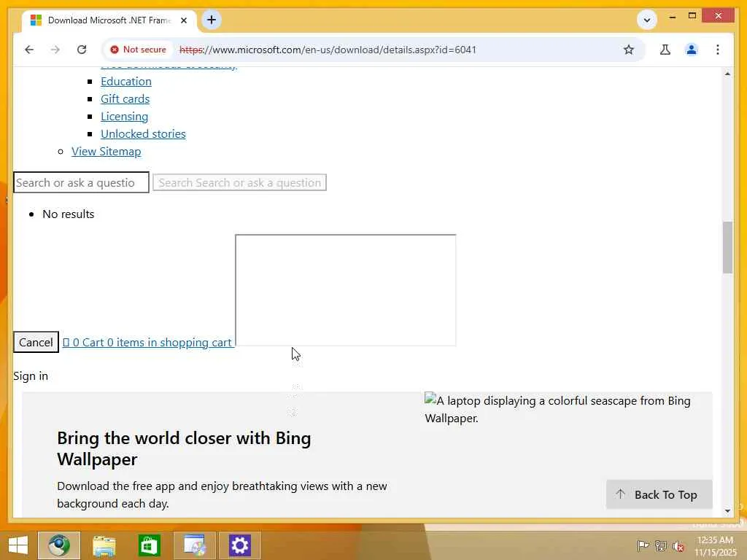
Task: Open the Gift cards link
Action: click(x=125, y=99)
